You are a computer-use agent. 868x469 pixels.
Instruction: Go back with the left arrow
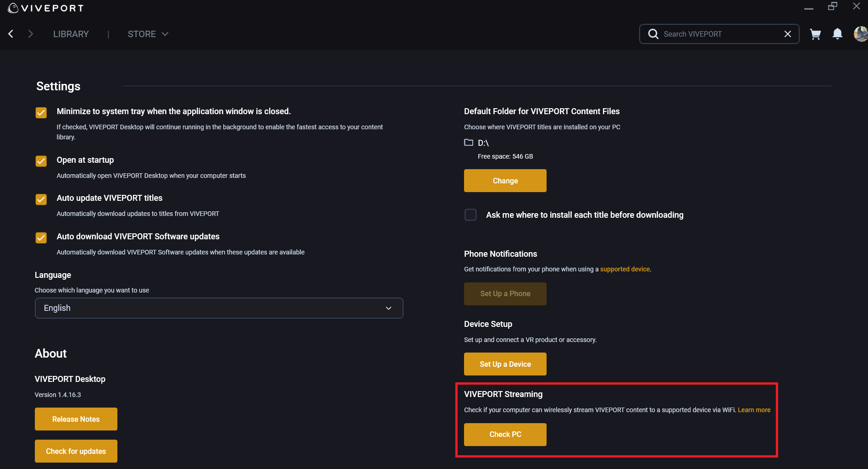[x=11, y=34]
